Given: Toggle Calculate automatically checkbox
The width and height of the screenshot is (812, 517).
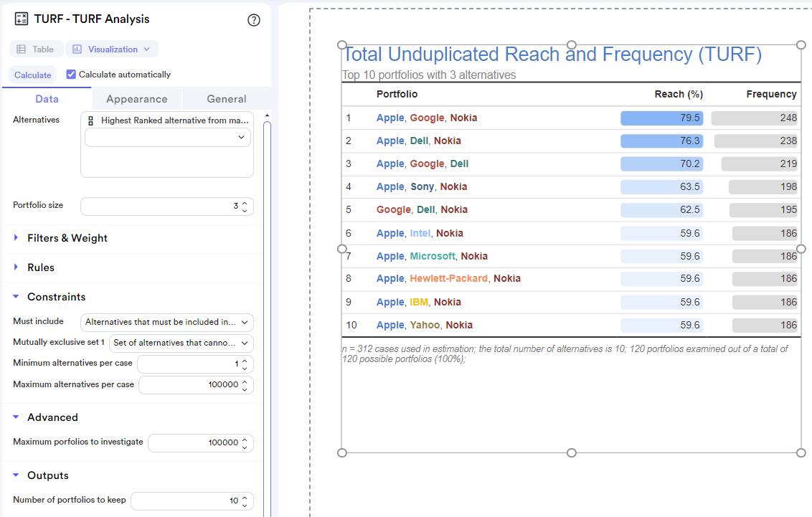Looking at the screenshot, I should (x=71, y=75).
